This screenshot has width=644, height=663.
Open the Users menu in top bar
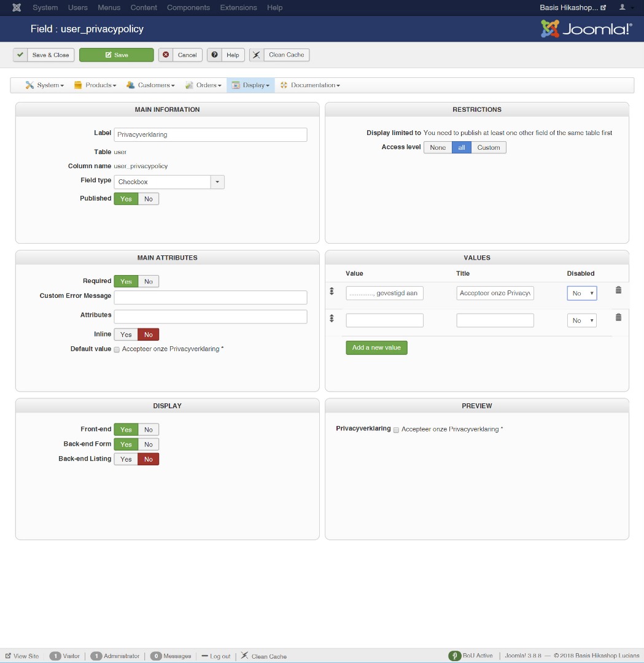tap(78, 7)
